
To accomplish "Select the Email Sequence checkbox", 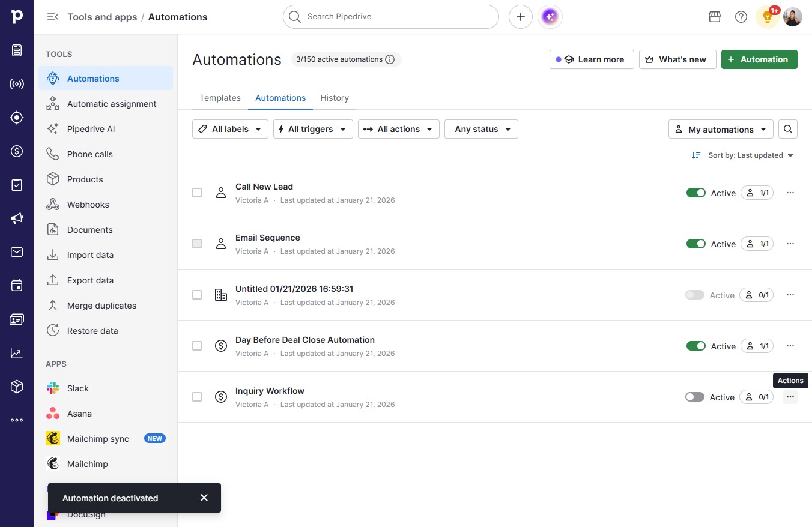I will (x=197, y=244).
